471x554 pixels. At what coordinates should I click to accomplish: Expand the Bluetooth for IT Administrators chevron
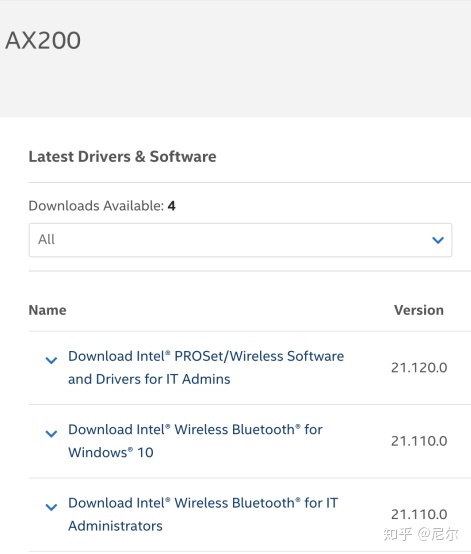[x=52, y=507]
